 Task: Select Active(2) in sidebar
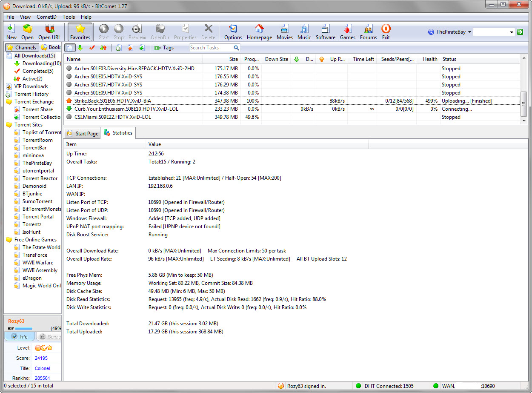28,79
